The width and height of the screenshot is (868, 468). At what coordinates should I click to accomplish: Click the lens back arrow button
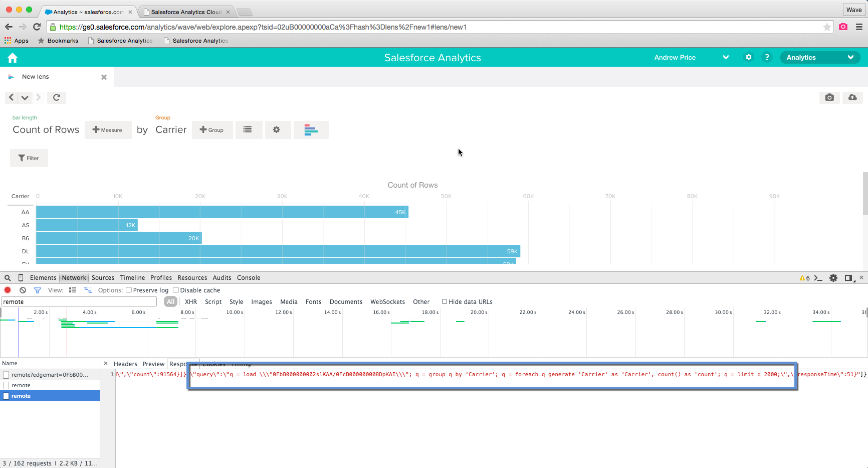point(11,97)
